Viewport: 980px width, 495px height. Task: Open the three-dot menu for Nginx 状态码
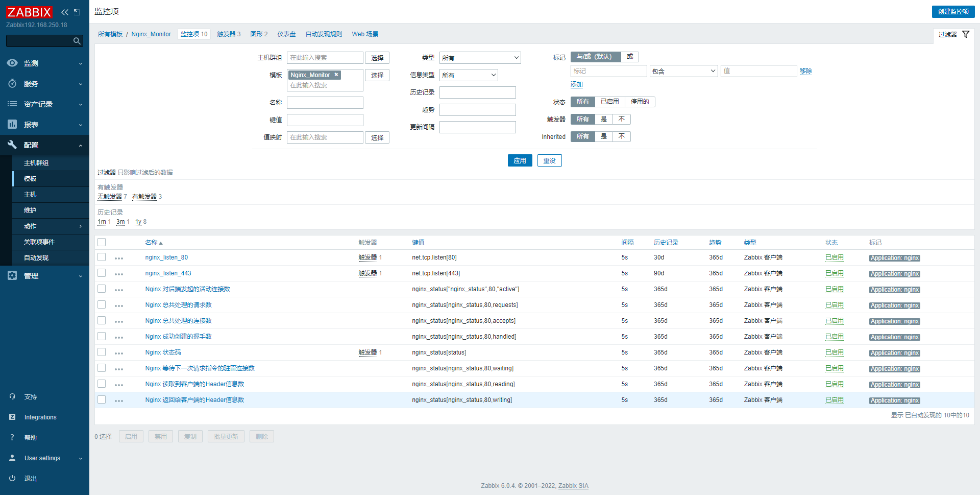pyautogui.click(x=119, y=353)
